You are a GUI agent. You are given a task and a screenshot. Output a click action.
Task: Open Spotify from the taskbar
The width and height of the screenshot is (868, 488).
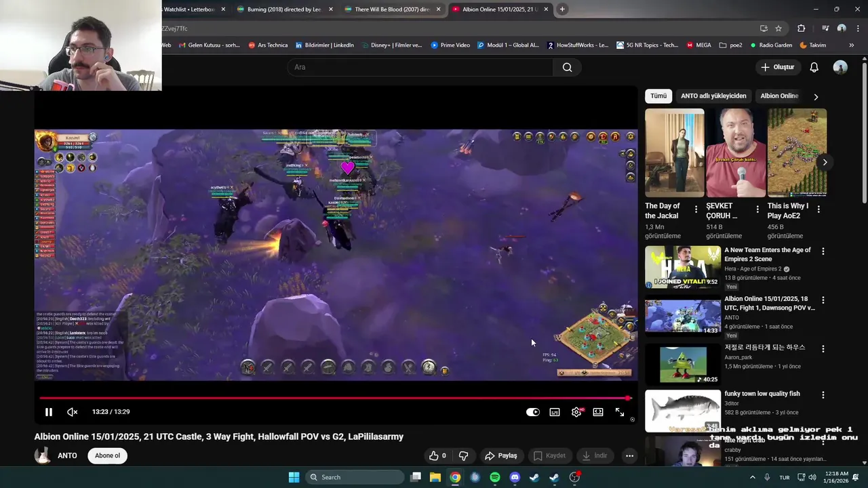pyautogui.click(x=495, y=477)
